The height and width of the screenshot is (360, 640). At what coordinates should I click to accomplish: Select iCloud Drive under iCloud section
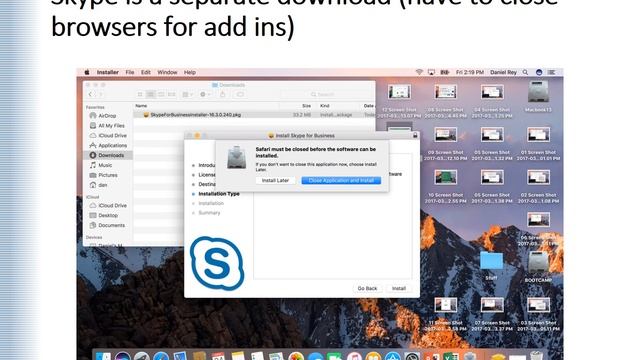point(112,205)
